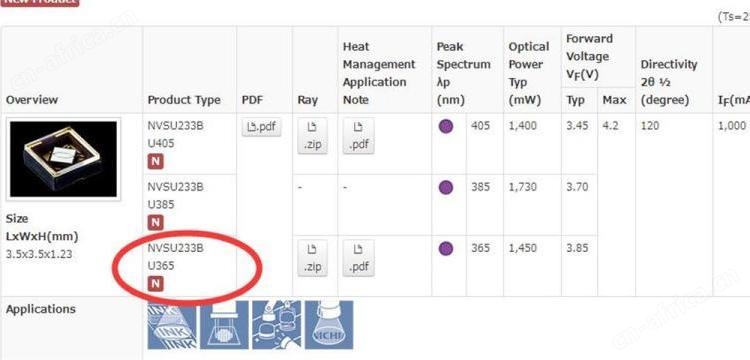Click the purple color dot for 385 nm

(446, 187)
